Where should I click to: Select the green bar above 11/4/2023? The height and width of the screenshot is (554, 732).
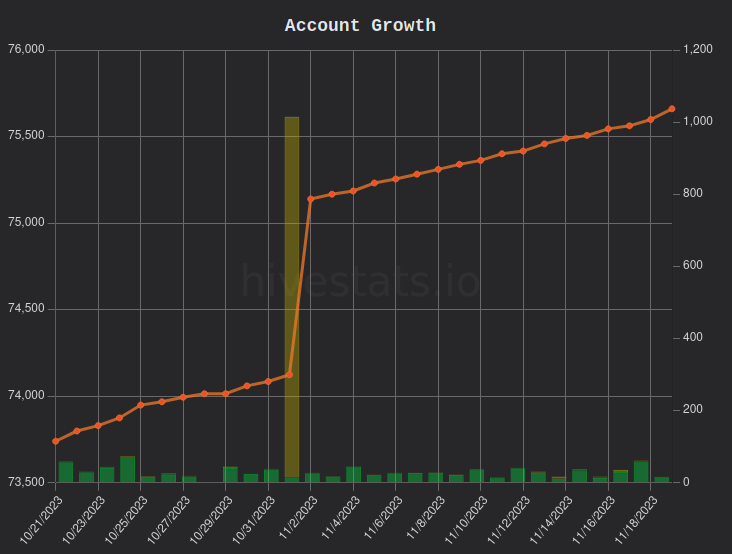pyautogui.click(x=353, y=474)
